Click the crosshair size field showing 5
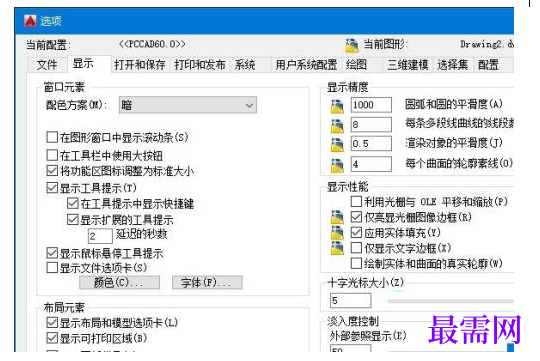Image resolution: width=540 pixels, height=361 pixels. click(x=351, y=301)
